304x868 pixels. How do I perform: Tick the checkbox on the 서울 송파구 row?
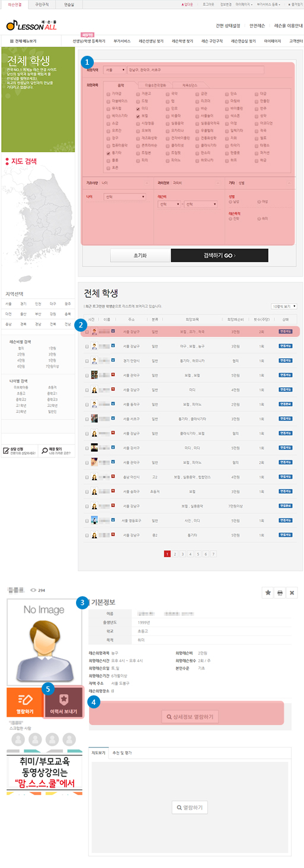point(87,491)
